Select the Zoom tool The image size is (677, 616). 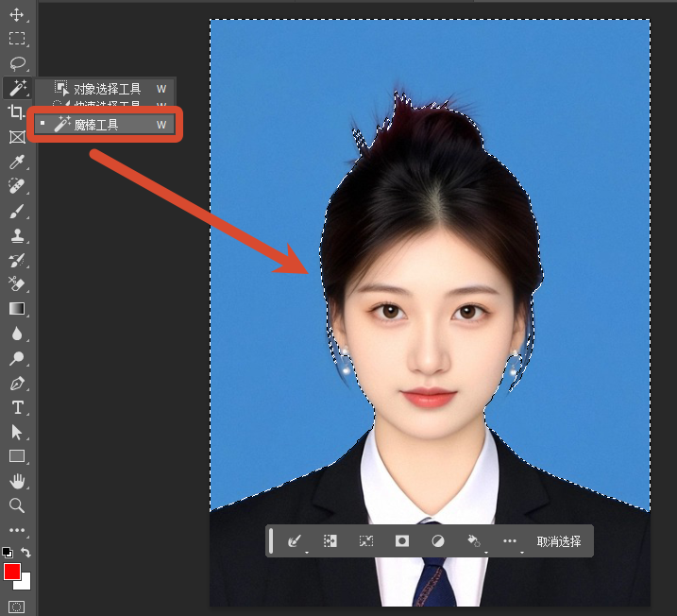click(17, 505)
